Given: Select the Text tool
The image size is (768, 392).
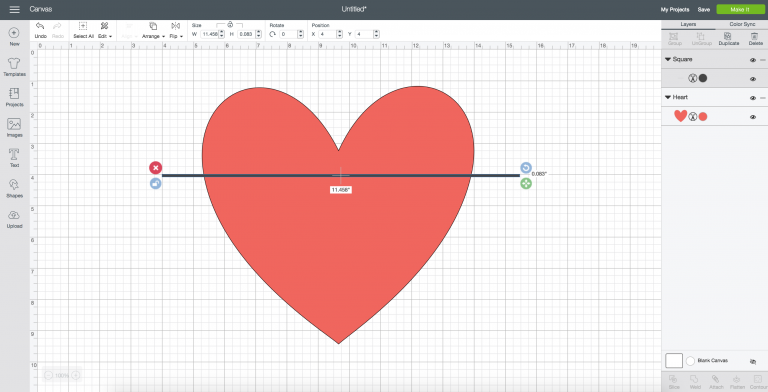Looking at the screenshot, I should [14, 158].
